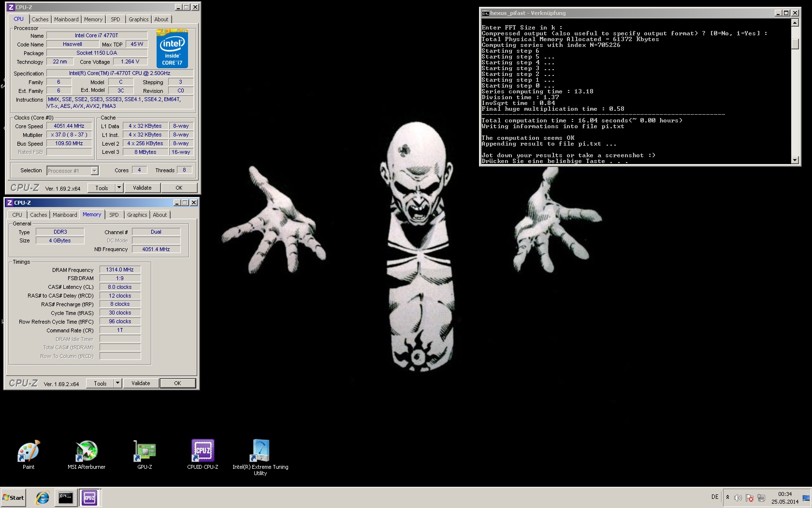Click Tools button in top CPU-Z
This screenshot has width=812, height=508.
pos(102,188)
